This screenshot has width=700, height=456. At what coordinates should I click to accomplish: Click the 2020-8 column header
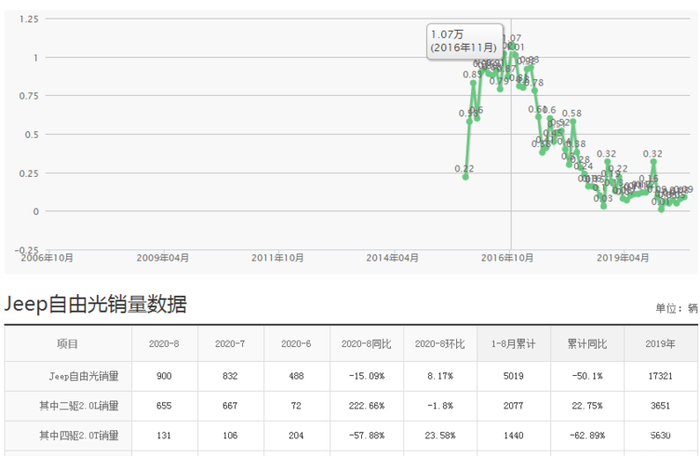(164, 344)
